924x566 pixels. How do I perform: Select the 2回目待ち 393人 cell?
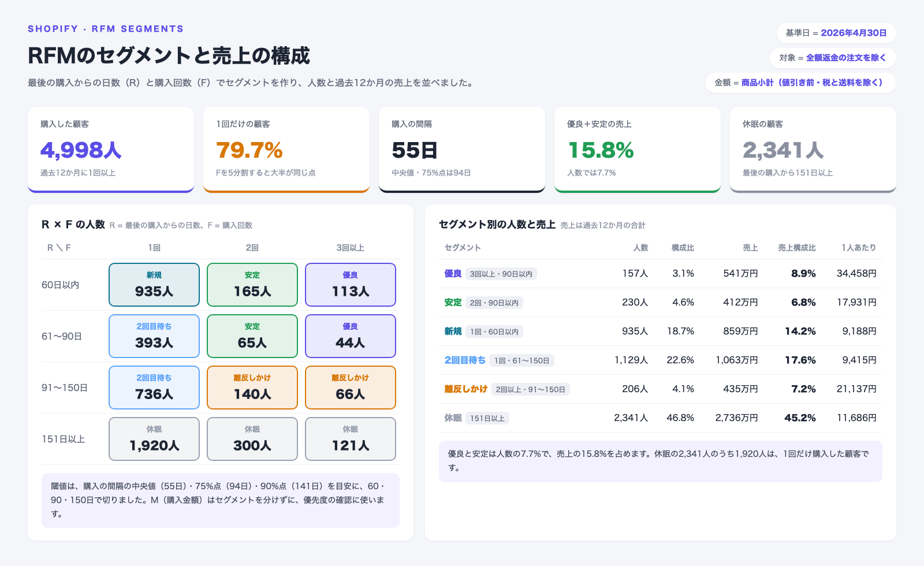point(154,336)
